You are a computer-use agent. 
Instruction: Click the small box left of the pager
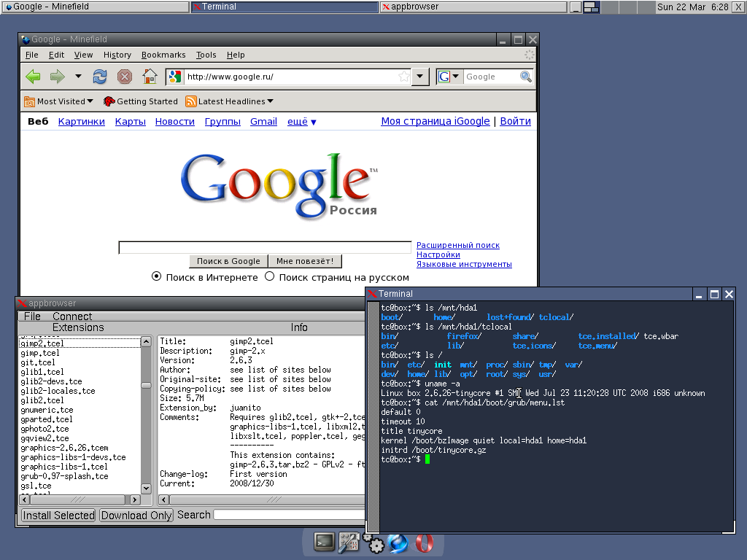coord(576,7)
